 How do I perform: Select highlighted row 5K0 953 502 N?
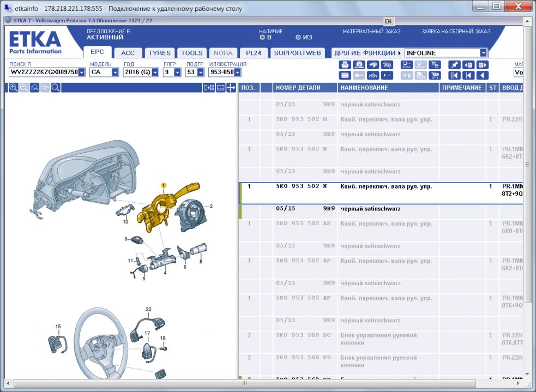click(381, 194)
